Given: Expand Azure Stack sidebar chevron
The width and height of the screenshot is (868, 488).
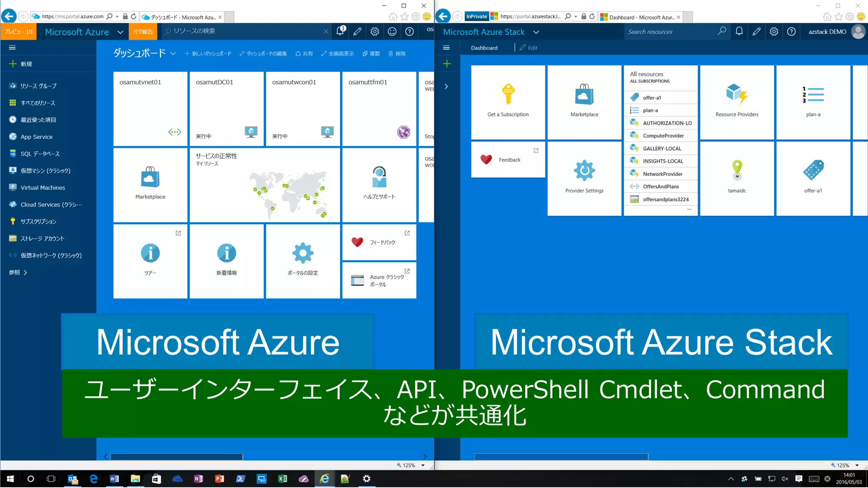Looking at the screenshot, I should click(x=446, y=86).
